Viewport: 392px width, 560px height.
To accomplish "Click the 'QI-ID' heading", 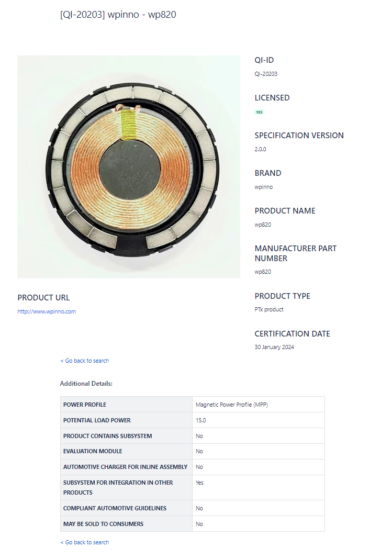I will pos(264,60).
